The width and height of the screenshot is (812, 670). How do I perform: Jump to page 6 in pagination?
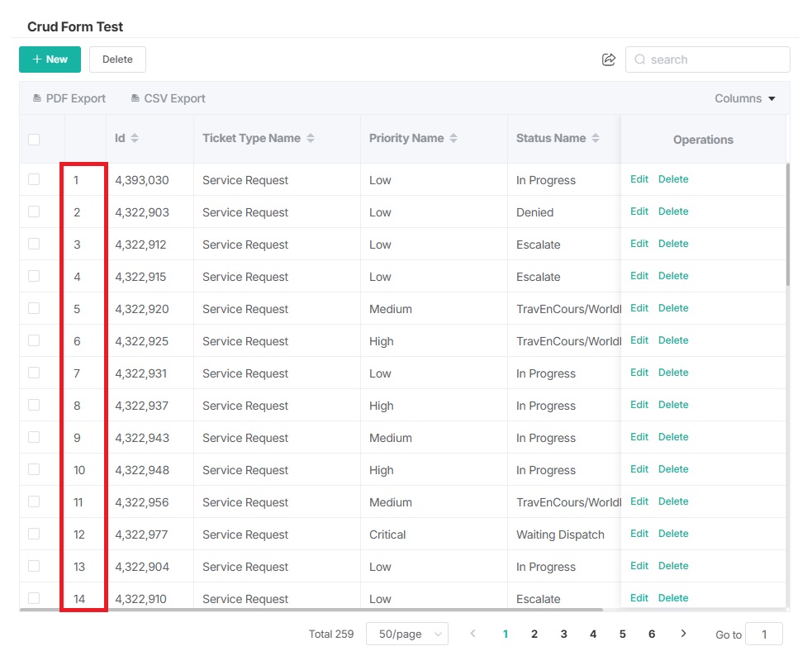point(652,634)
